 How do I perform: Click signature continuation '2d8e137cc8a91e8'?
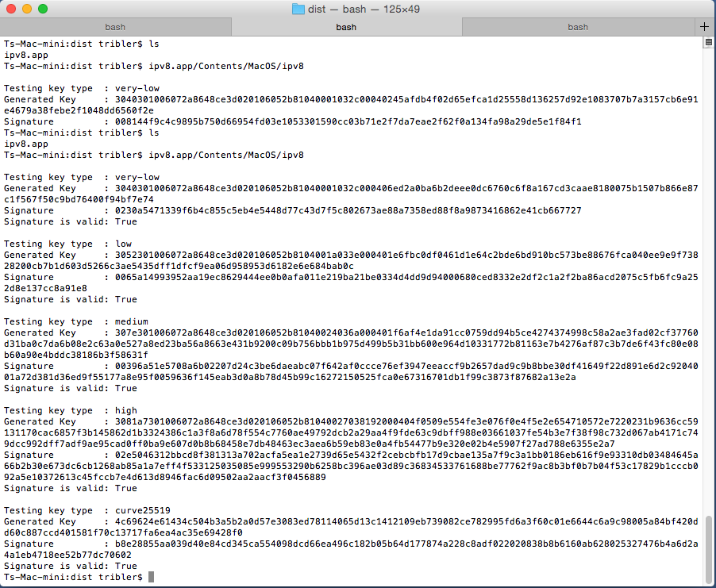pyautogui.click(x=45, y=288)
